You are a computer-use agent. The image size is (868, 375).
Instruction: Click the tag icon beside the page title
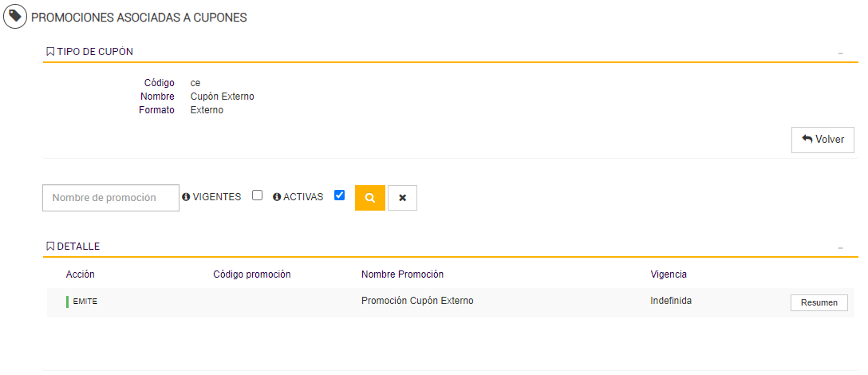[x=15, y=17]
